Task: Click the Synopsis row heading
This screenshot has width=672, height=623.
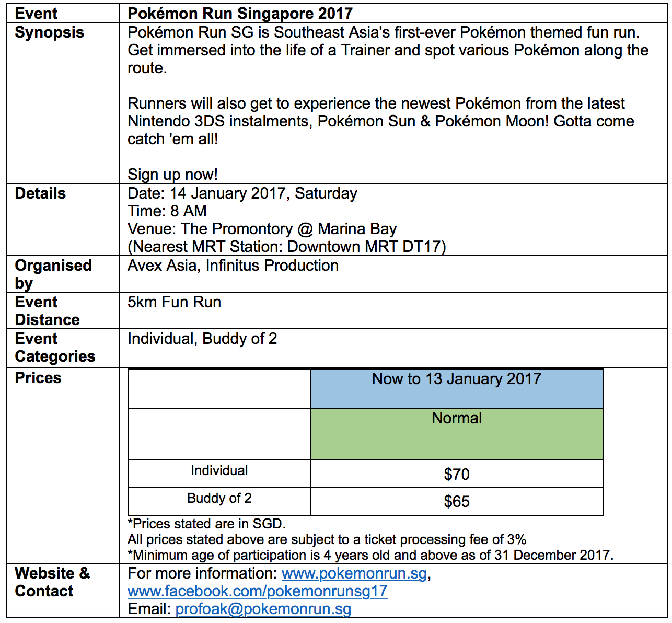Action: 49,32
